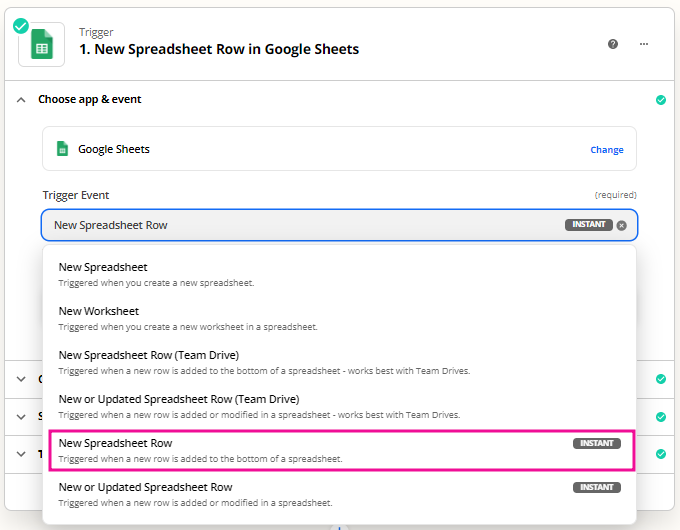Click the step title New Spreadsheet Row in Google Sheets
The image size is (680, 530).
pos(219,49)
